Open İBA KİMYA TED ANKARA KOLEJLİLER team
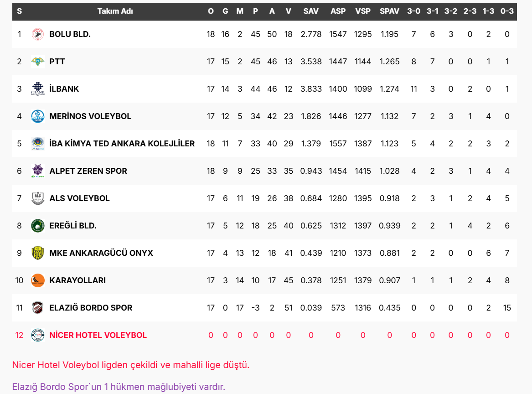Viewport: 532px width, 394px height. [x=122, y=144]
